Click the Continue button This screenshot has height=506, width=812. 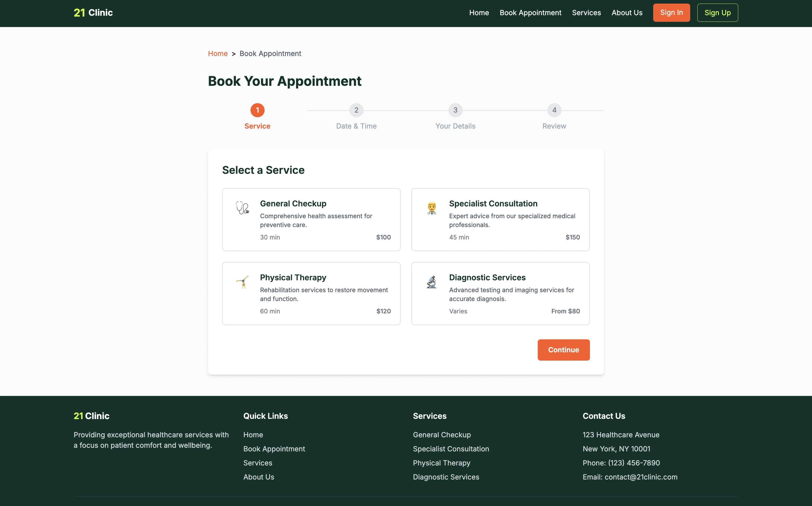click(x=563, y=350)
